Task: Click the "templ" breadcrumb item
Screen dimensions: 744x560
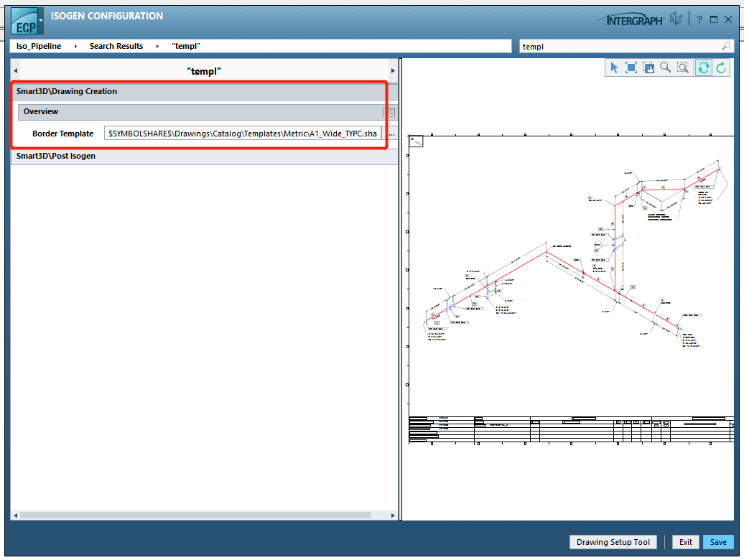Action: pos(186,46)
